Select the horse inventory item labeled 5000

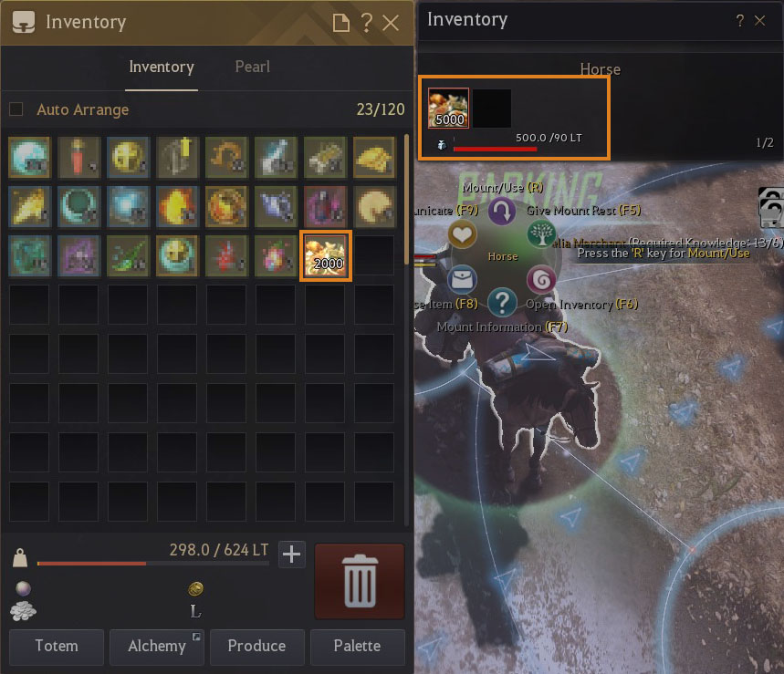448,108
